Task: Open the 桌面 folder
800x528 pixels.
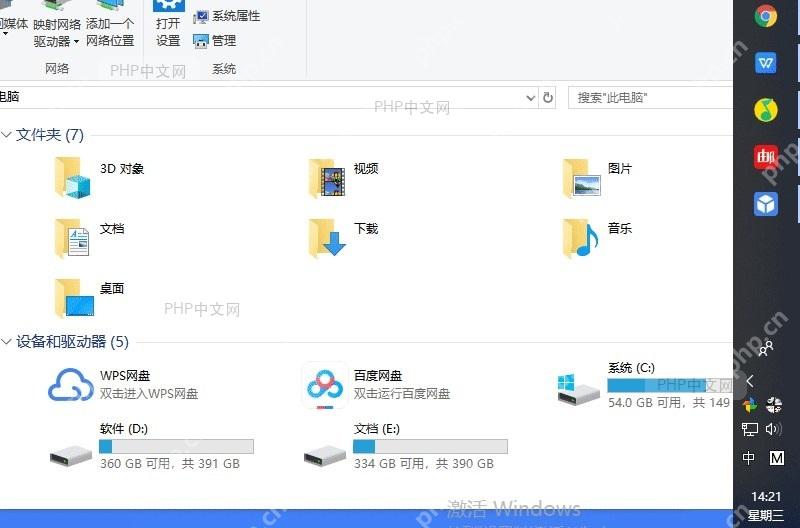Action: click(74, 298)
